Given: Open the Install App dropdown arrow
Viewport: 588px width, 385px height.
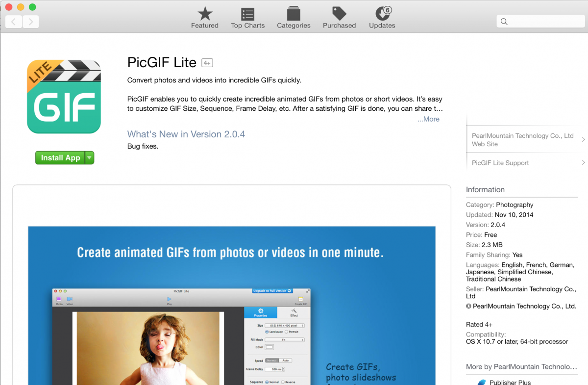Looking at the screenshot, I should pyautogui.click(x=89, y=157).
